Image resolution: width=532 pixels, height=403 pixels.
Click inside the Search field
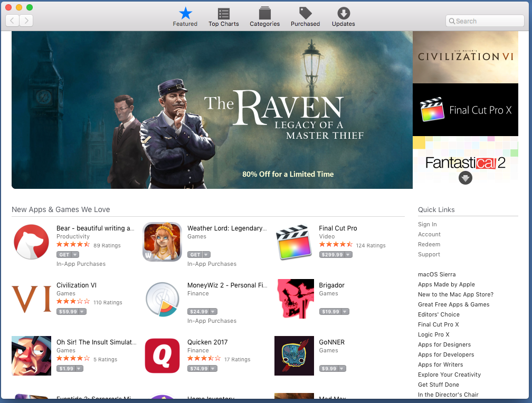click(484, 20)
